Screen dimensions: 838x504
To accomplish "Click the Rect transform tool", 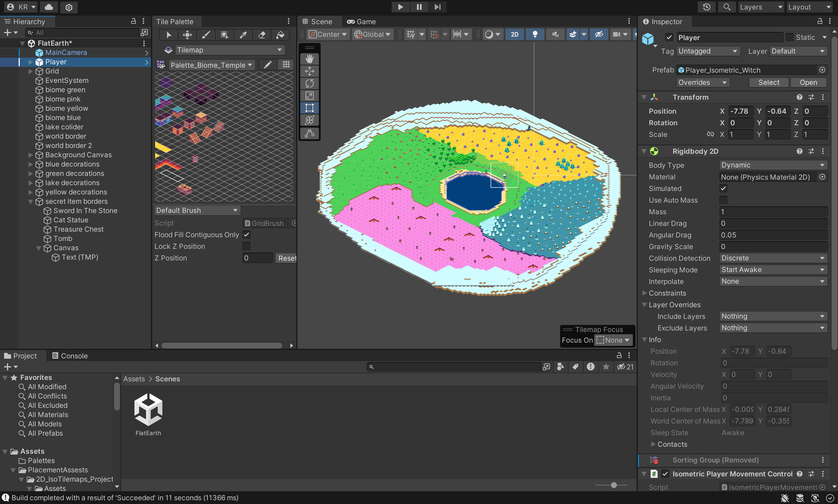I will 309,108.
